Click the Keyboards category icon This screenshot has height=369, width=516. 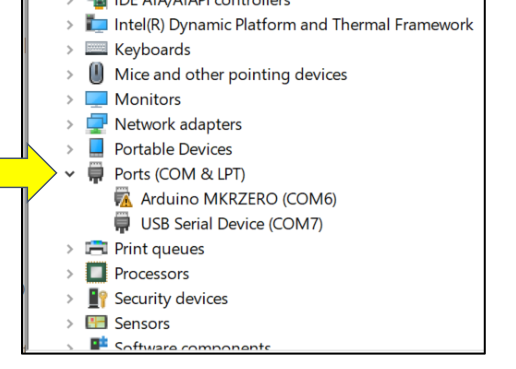[96, 49]
